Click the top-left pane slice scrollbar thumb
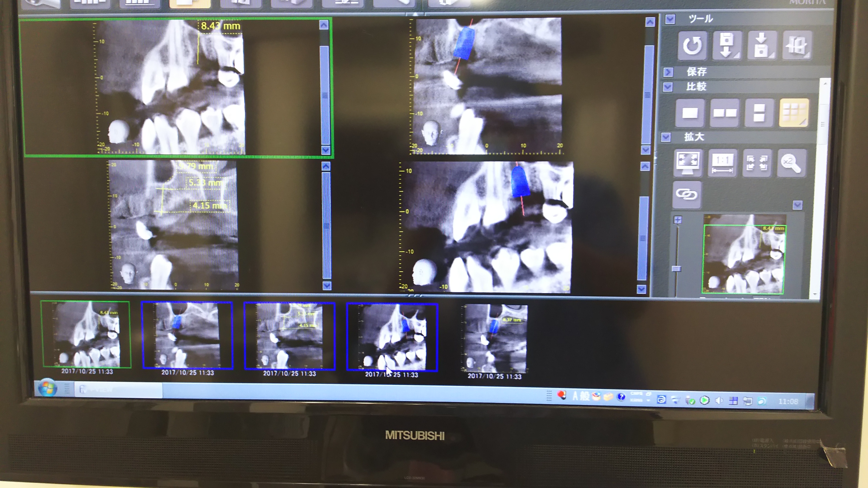 coord(325,95)
